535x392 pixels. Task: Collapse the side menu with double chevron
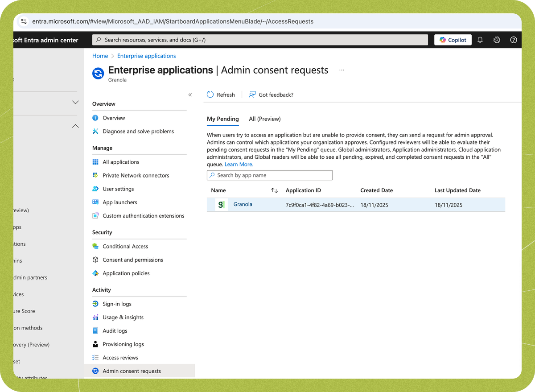click(190, 95)
